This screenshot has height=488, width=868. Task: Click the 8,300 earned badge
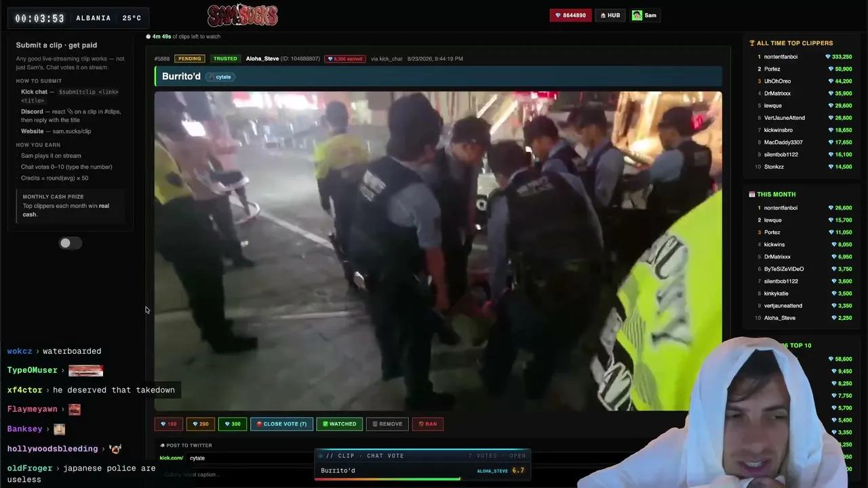[x=345, y=59]
